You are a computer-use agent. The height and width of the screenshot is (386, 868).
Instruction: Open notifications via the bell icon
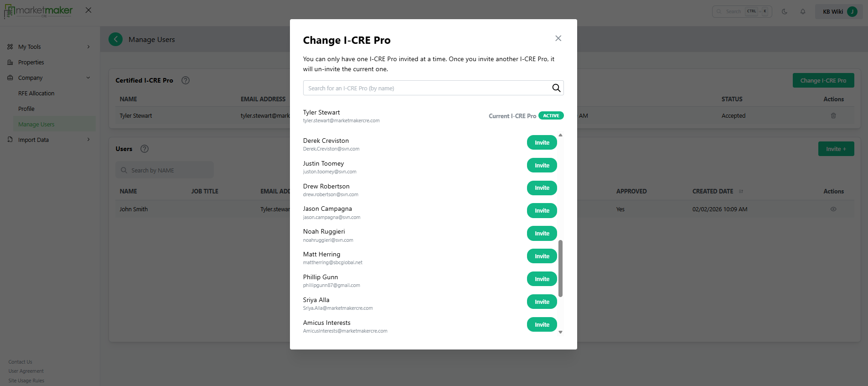point(803,11)
